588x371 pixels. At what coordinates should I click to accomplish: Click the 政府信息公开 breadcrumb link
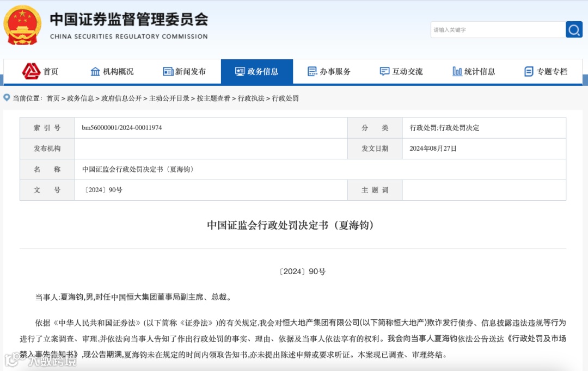pos(121,98)
